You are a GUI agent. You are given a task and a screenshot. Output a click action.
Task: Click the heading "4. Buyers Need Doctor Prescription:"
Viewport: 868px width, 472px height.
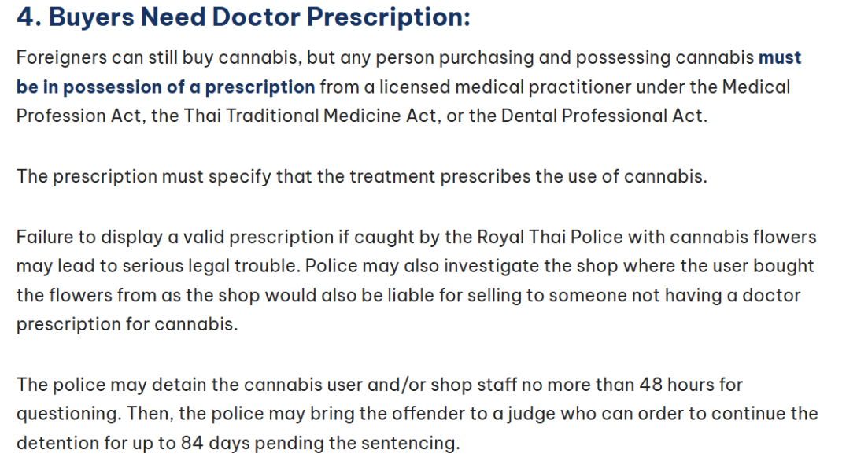click(x=243, y=17)
